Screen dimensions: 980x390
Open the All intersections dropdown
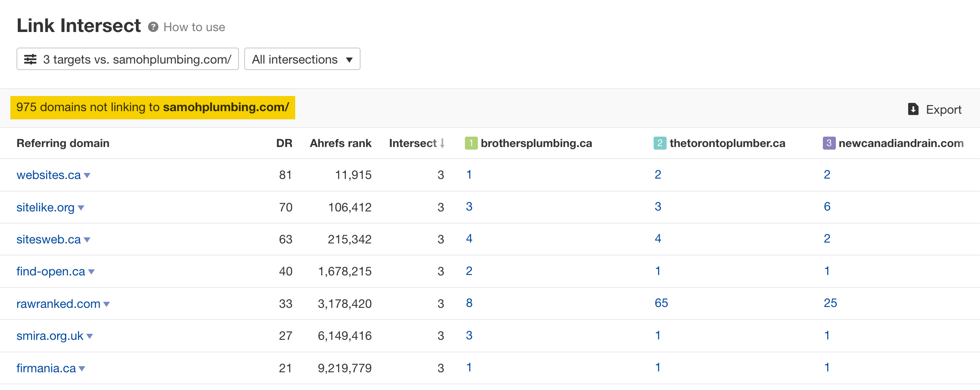point(302,59)
